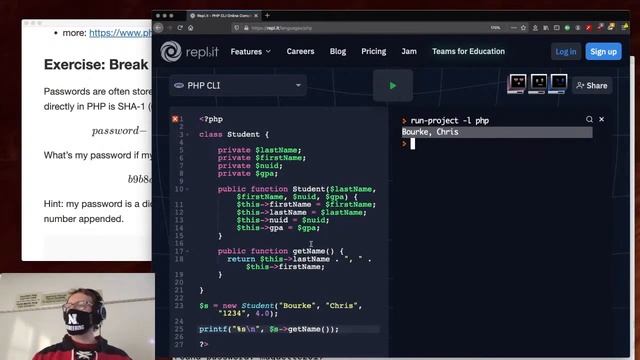This screenshot has width=640, height=360.
Task: Click 'Exercise: Break' heading in background document
Action: tap(96, 64)
